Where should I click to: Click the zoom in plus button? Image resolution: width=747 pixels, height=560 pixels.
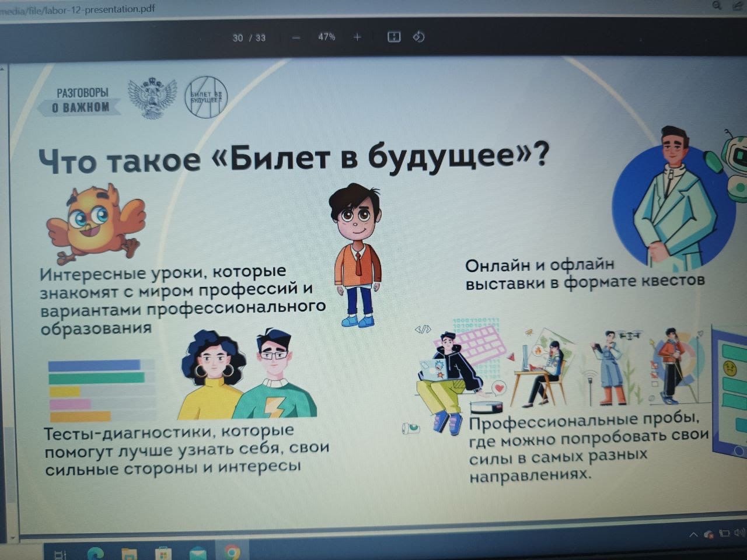357,37
